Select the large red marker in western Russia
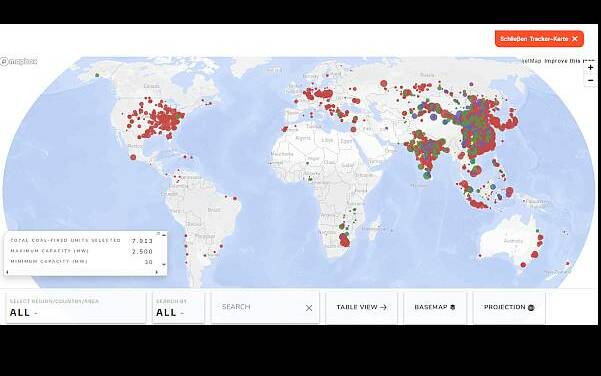Screen dimensions: 601x376 pos(384,84)
